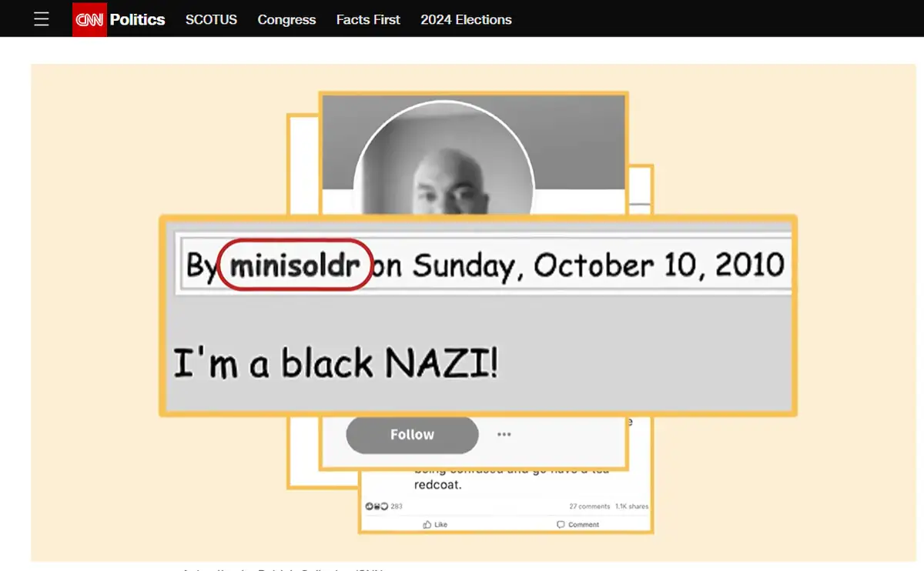Click the circled minisoldr username
The width and height of the screenshot is (924, 571).
pyautogui.click(x=295, y=265)
